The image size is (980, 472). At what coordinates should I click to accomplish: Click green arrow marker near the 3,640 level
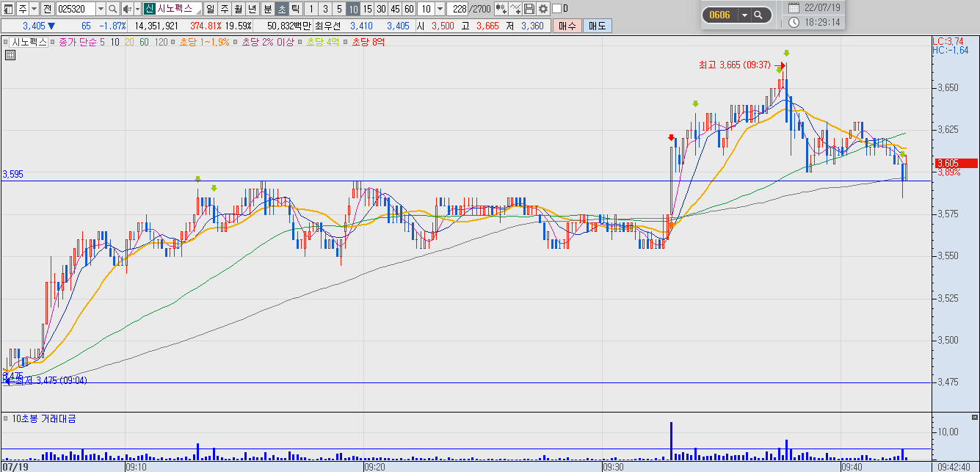click(x=695, y=104)
